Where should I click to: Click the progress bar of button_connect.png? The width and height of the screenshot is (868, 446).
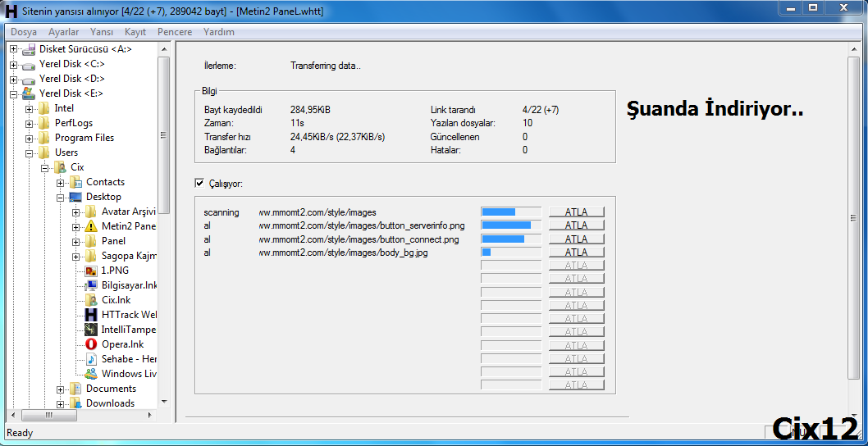(511, 239)
